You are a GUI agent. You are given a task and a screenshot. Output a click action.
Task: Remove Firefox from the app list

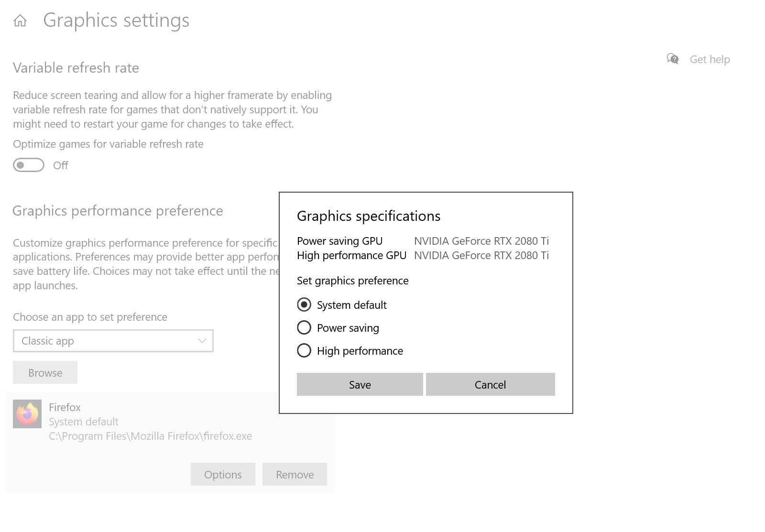coord(295,474)
